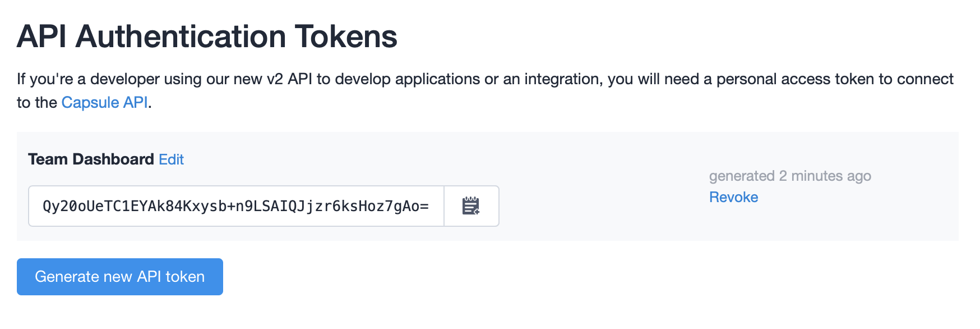
Task: Click Edit next to Team Dashboard
Action: coord(171,159)
